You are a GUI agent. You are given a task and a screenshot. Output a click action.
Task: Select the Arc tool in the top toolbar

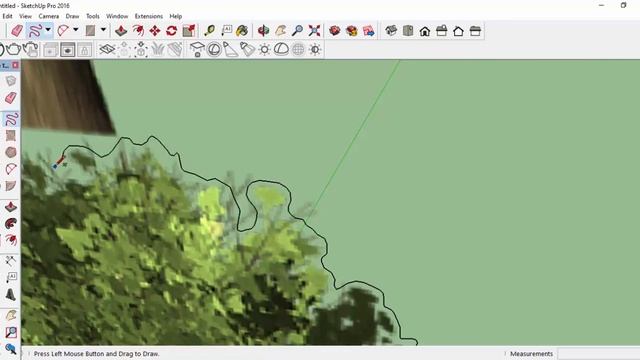pyautogui.click(x=63, y=31)
